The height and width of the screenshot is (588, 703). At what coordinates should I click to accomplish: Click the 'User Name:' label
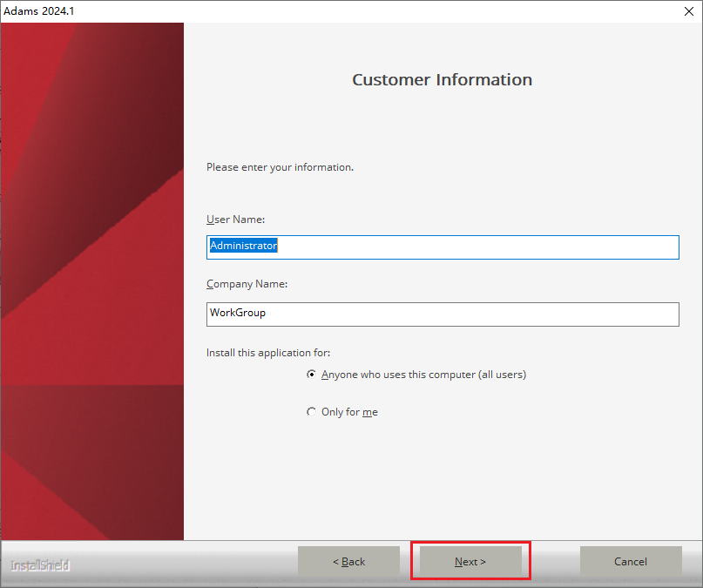click(235, 220)
